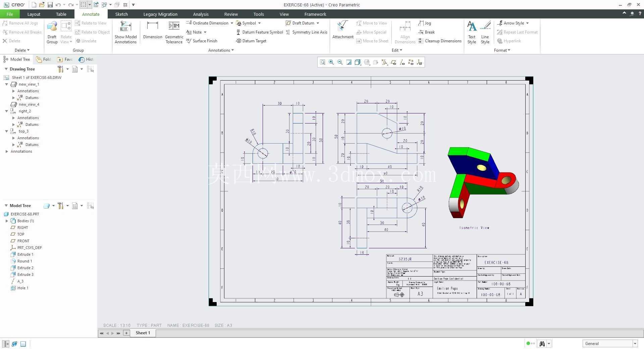This screenshot has height=349, width=644.
Task: Save the drawing with the floppy icon
Action: point(50,5)
